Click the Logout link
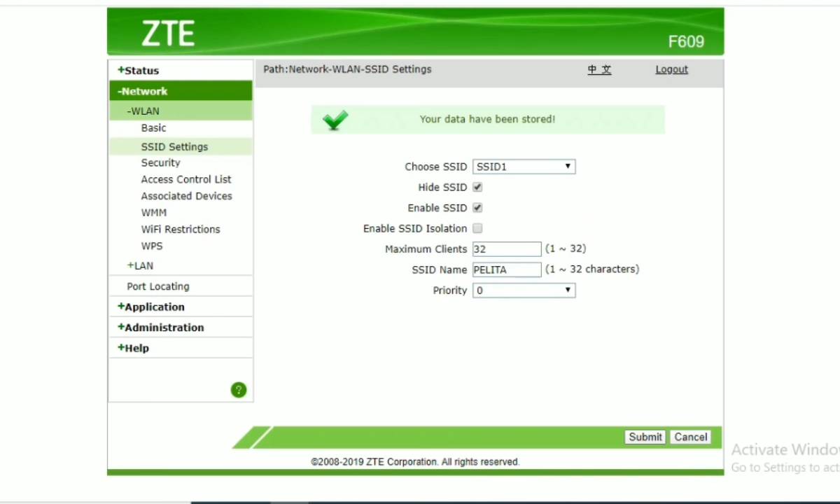 coord(671,69)
